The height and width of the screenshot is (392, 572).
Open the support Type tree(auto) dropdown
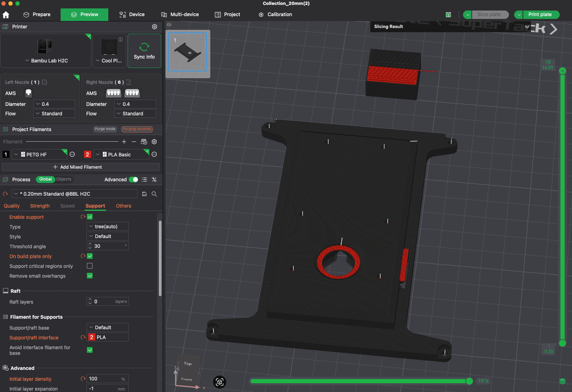click(108, 227)
